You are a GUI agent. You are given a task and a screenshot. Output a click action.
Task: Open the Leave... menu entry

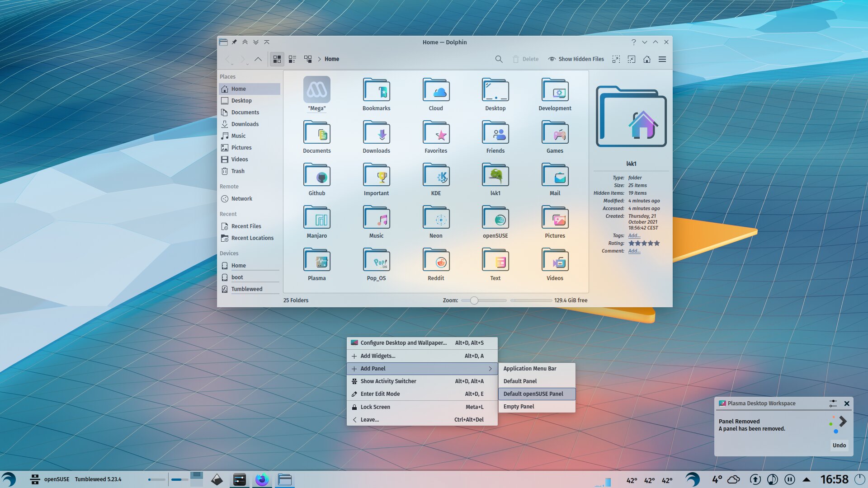tap(422, 420)
